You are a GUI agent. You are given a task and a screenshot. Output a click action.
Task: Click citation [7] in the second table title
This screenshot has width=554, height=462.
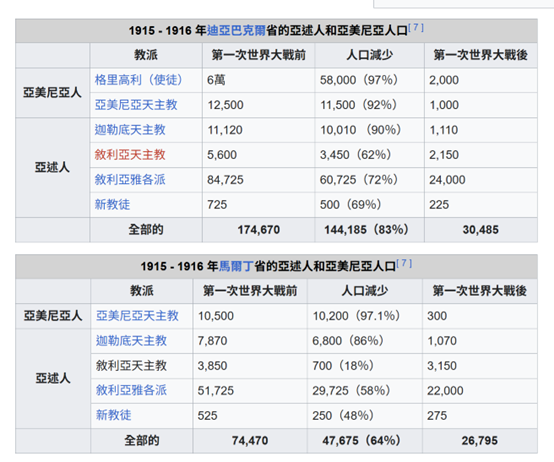[404, 263]
